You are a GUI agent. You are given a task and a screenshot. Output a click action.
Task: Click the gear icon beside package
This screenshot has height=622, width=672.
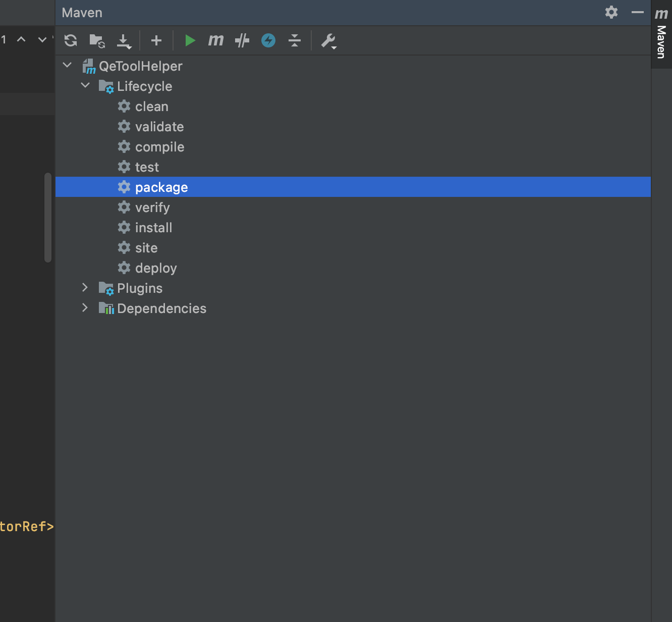point(124,187)
